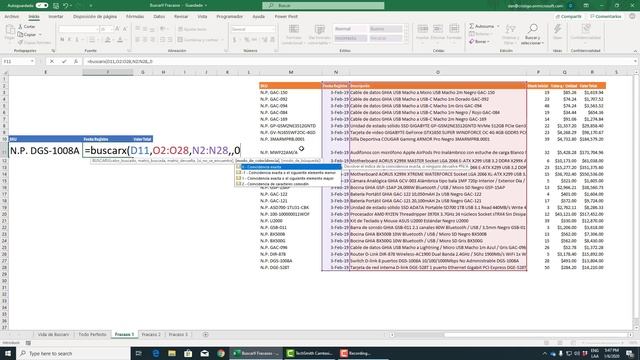Click the Borders icon
This screenshot has height=360, width=640.
[91, 40]
